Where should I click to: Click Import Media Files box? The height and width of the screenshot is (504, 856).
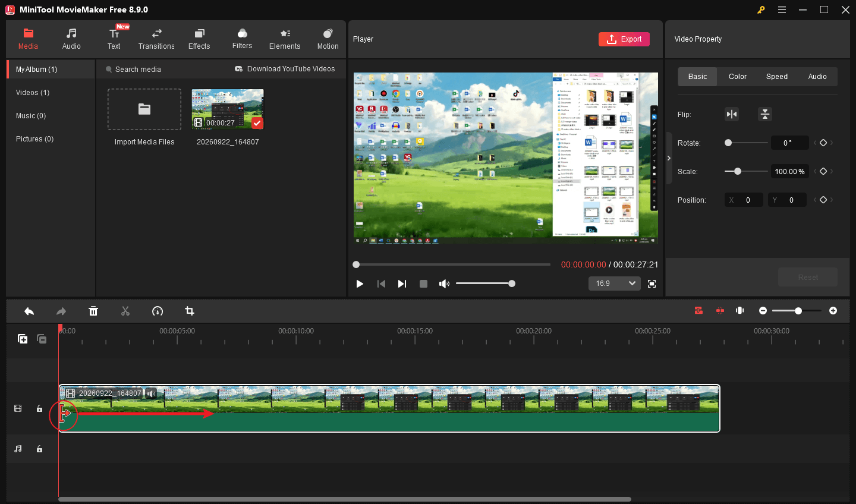coord(144,109)
